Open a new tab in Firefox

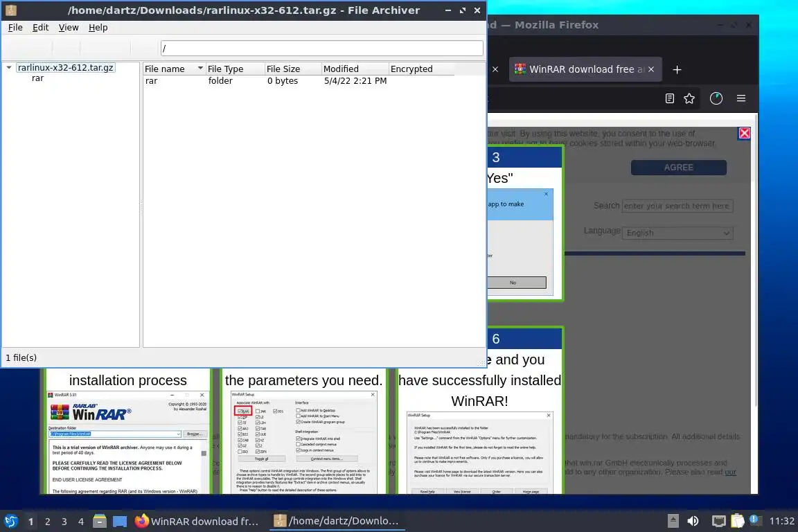[x=676, y=70]
